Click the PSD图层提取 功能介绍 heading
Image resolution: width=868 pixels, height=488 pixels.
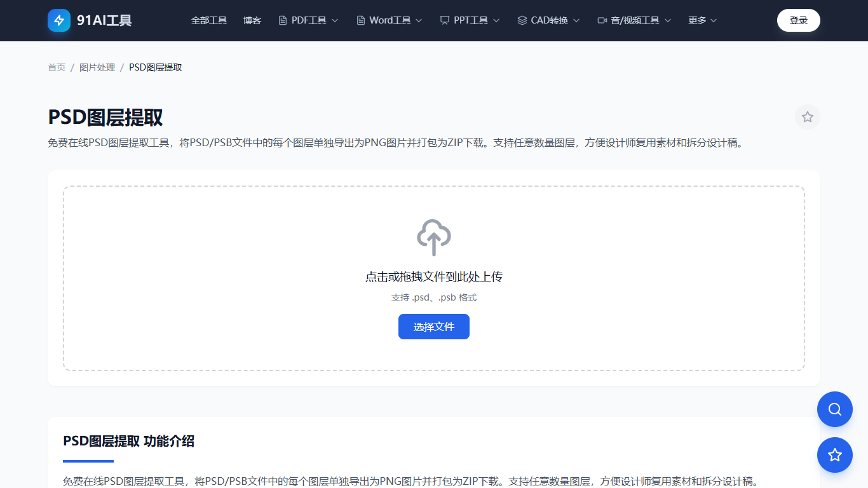coord(128,441)
